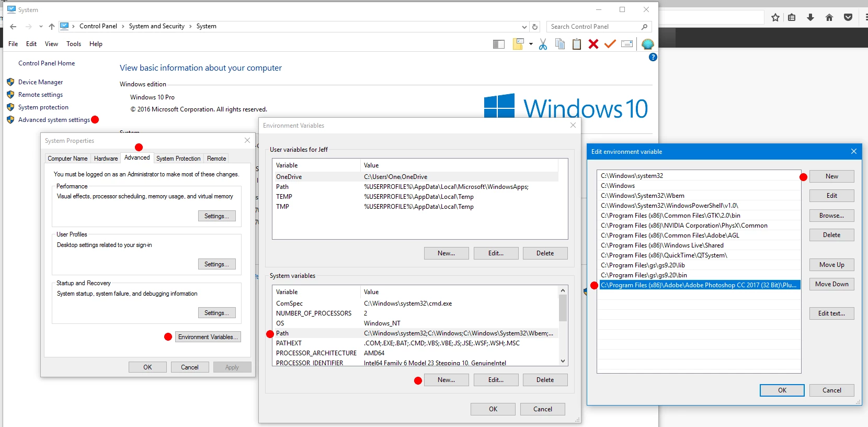Open Startup and Recovery Settings... button
This screenshot has height=427, width=868.
click(216, 313)
